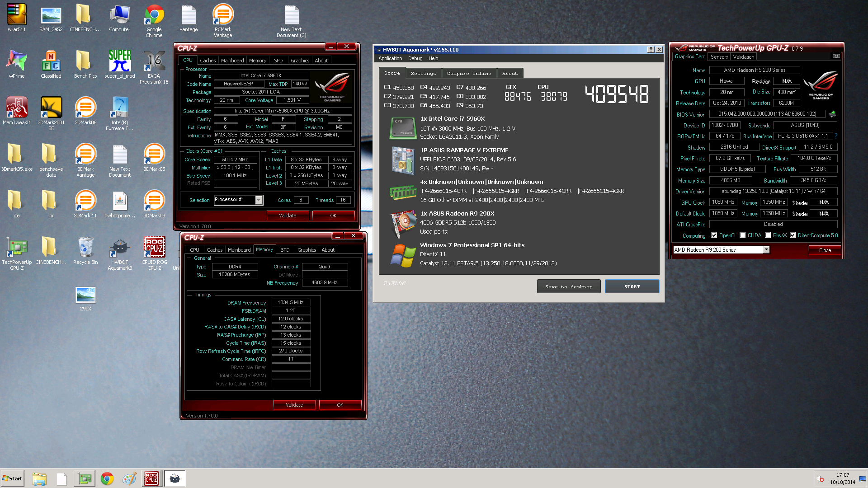Toggle the PhysX checkbox in GPU-Z
Image resolution: width=868 pixels, height=488 pixels.
tap(768, 235)
